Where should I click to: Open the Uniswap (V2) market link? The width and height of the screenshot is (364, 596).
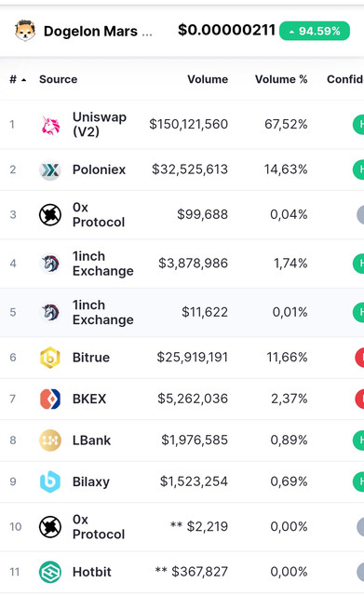pyautogui.click(x=100, y=124)
